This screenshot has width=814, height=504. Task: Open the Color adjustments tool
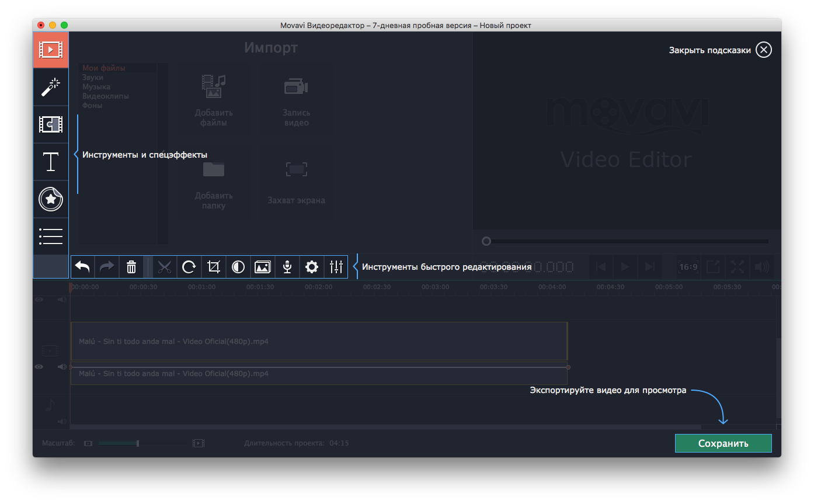[238, 267]
